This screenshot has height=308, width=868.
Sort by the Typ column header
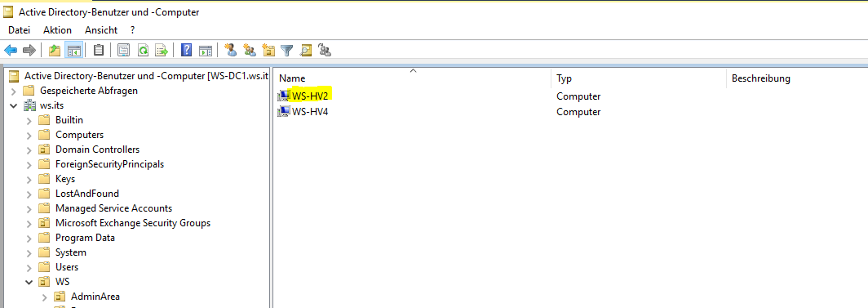click(x=638, y=78)
